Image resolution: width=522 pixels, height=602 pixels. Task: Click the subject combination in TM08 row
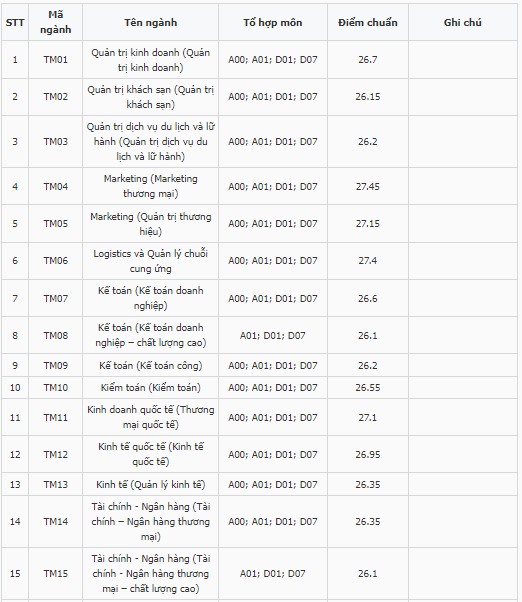tap(273, 335)
